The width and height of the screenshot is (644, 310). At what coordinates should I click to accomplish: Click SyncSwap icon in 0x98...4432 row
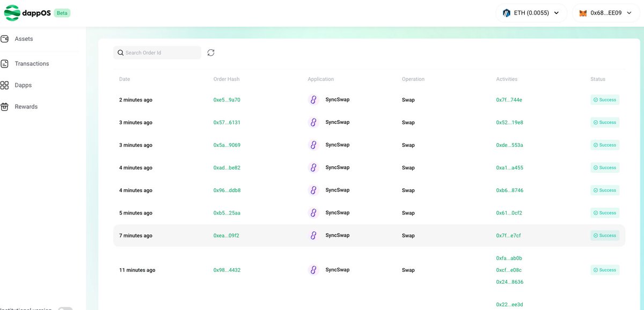[313, 270]
